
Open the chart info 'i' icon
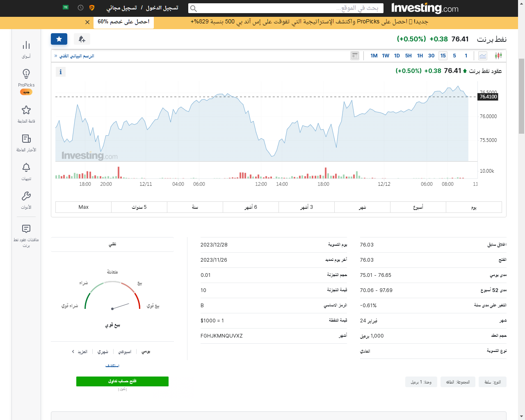click(x=61, y=72)
